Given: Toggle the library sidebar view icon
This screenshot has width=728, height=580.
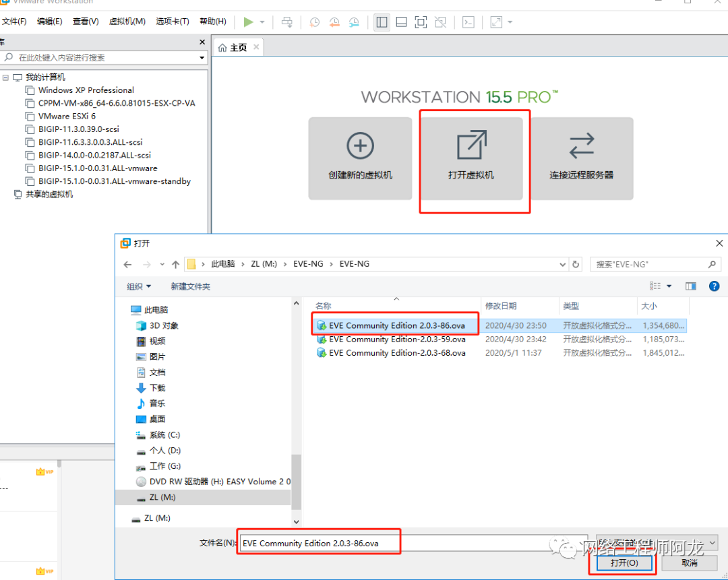Looking at the screenshot, I should (382, 22).
